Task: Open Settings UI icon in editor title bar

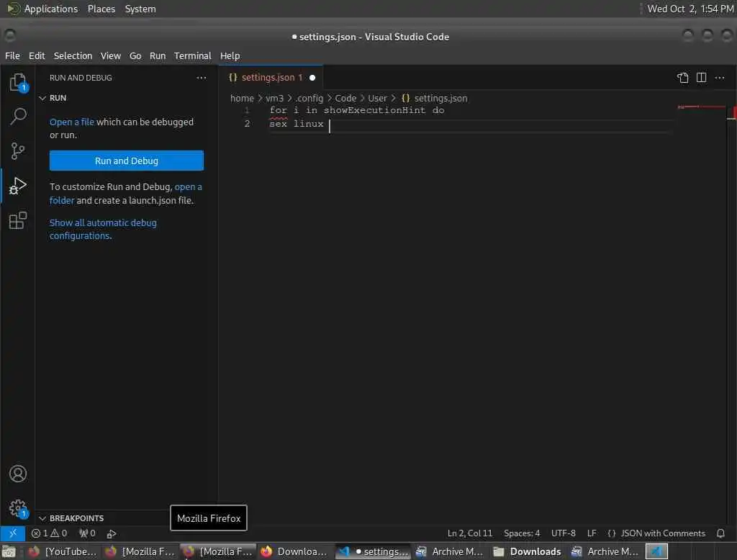Action: [x=683, y=78]
